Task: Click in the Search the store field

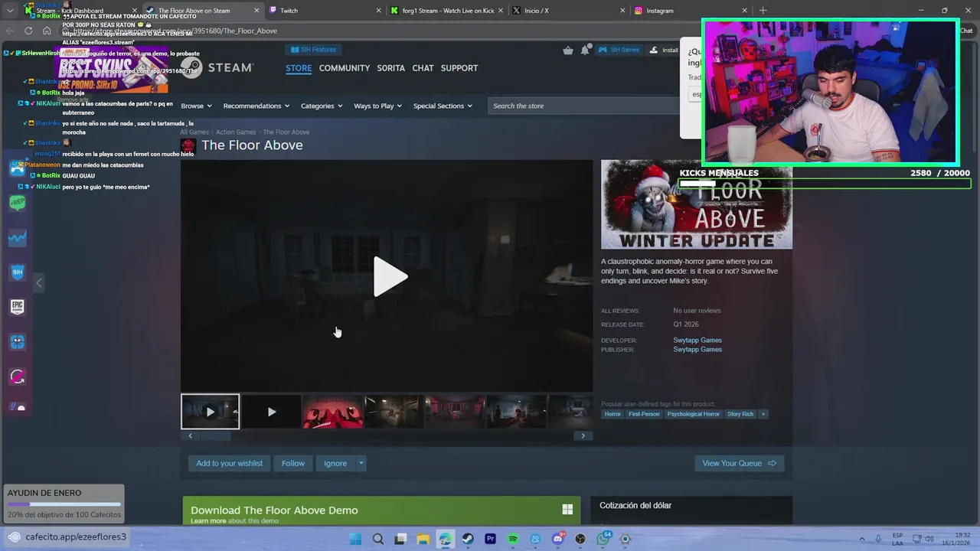Action: 583,106
